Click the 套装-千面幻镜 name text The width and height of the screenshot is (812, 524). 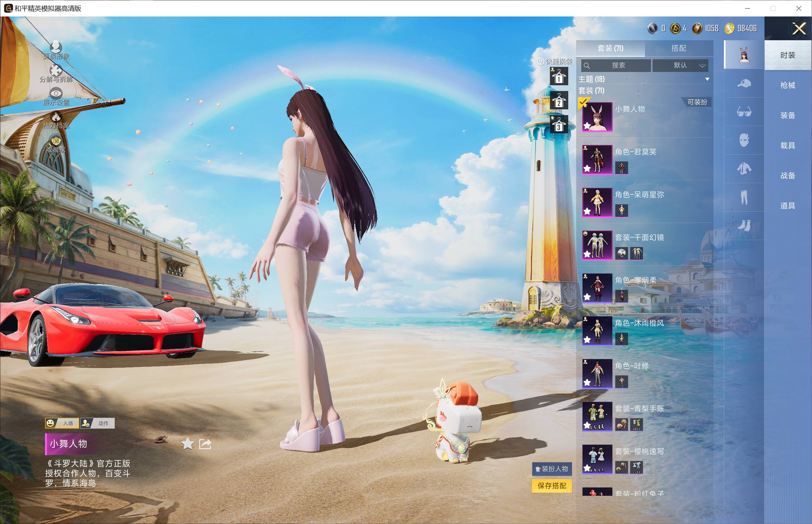640,237
